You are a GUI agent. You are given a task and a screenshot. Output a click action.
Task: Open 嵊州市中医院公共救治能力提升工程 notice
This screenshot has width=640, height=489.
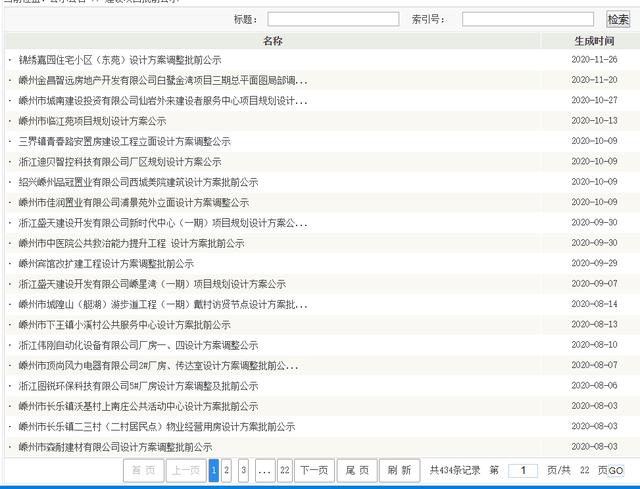coord(131,244)
